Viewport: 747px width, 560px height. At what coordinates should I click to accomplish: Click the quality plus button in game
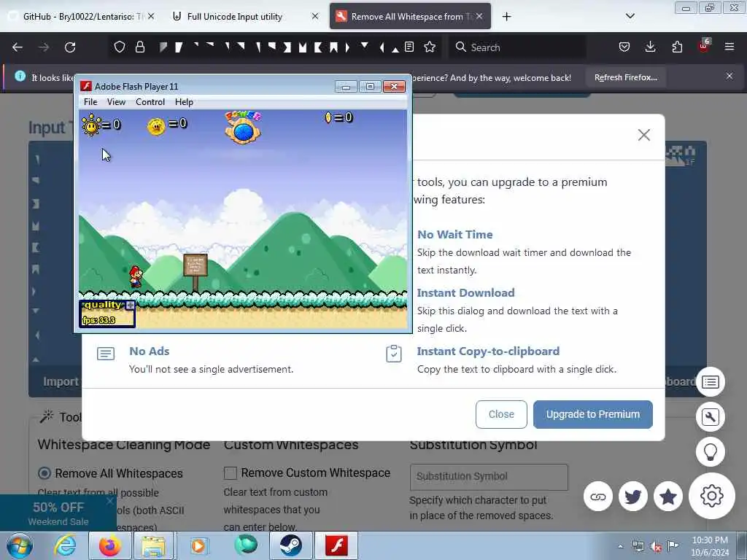point(130,306)
